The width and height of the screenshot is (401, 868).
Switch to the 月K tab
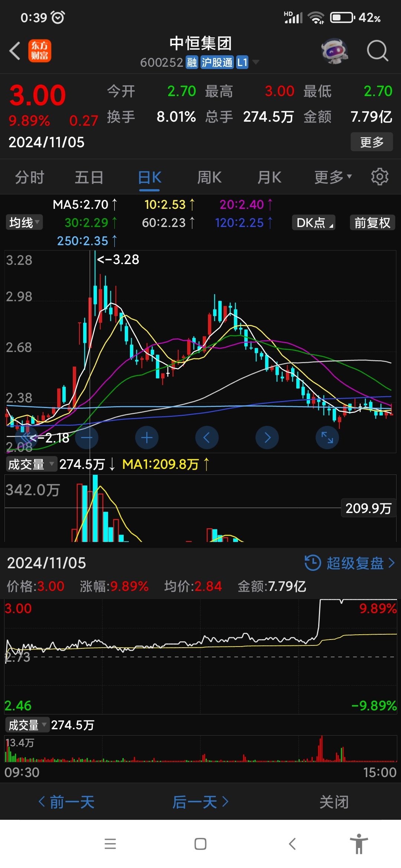[270, 177]
